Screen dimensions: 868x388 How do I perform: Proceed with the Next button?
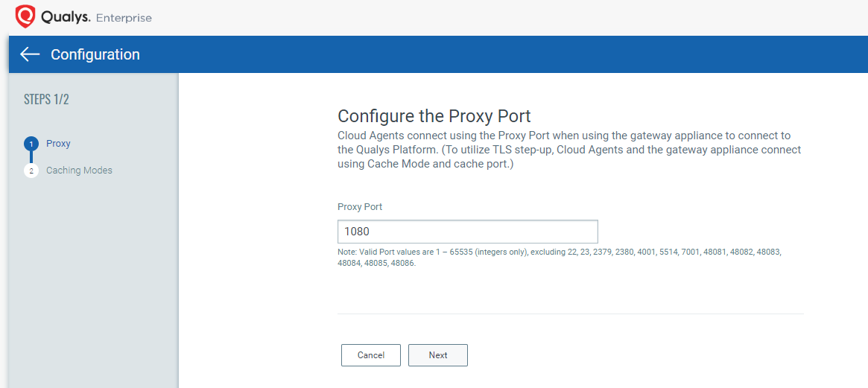[x=438, y=355]
